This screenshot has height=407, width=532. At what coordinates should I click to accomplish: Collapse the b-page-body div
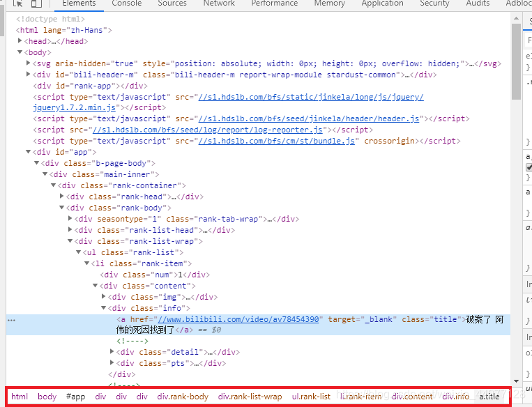pos(37,163)
